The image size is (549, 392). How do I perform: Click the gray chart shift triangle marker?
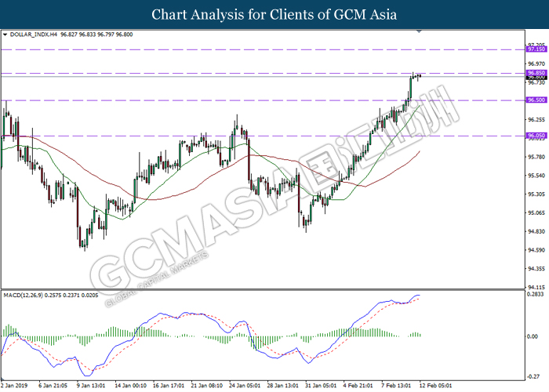click(x=422, y=32)
